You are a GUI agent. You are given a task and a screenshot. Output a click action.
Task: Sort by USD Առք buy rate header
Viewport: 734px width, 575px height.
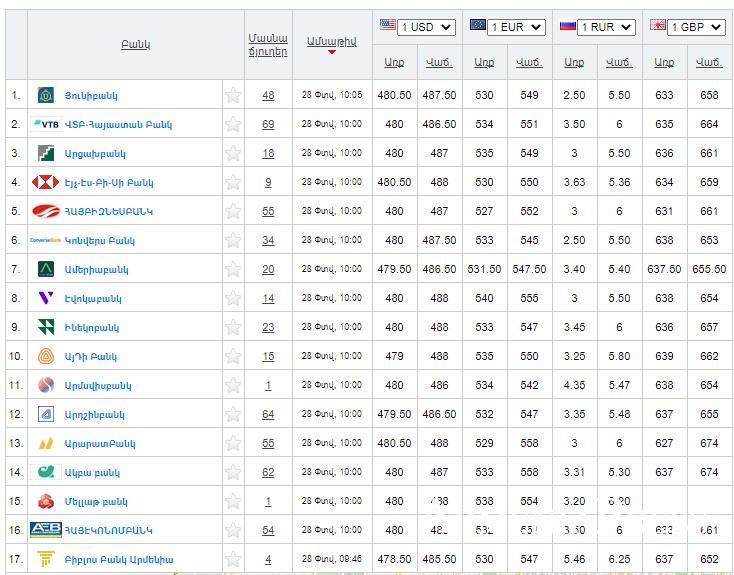394,62
